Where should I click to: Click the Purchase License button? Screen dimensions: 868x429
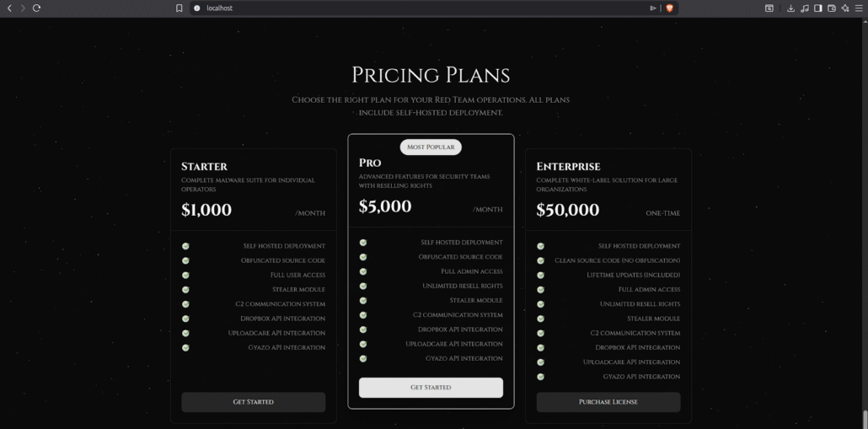608,402
